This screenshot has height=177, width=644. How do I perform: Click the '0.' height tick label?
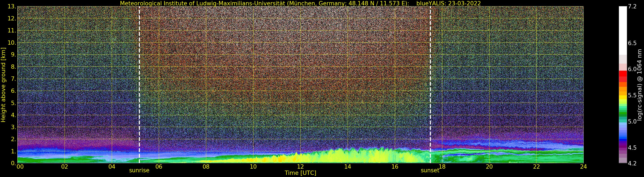coord(14,163)
